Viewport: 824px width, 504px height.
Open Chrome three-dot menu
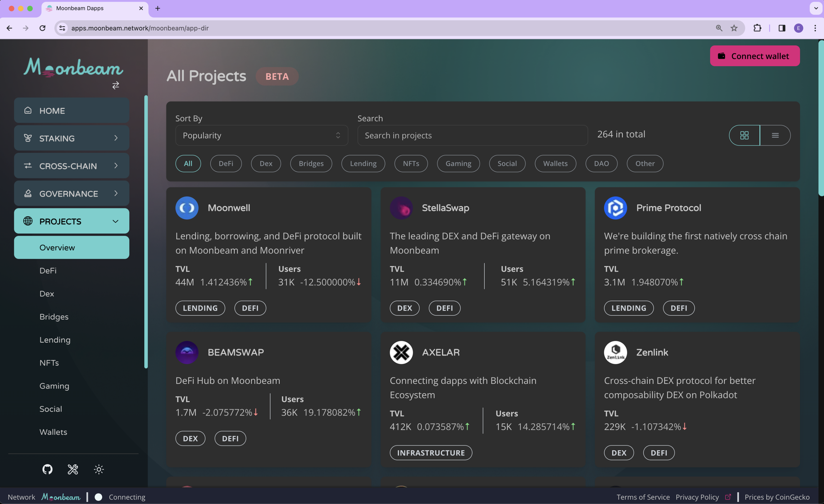pos(815,28)
